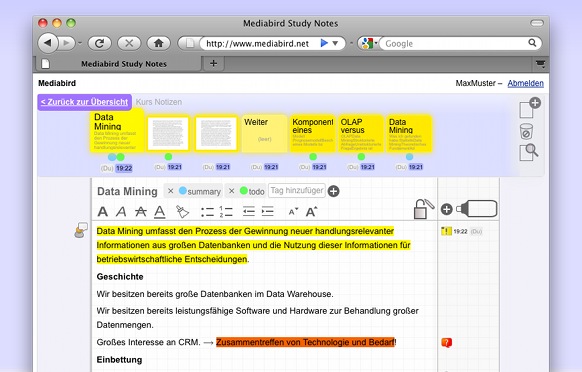Add tag with plus circle button
The image size is (582, 372).
coord(333,191)
